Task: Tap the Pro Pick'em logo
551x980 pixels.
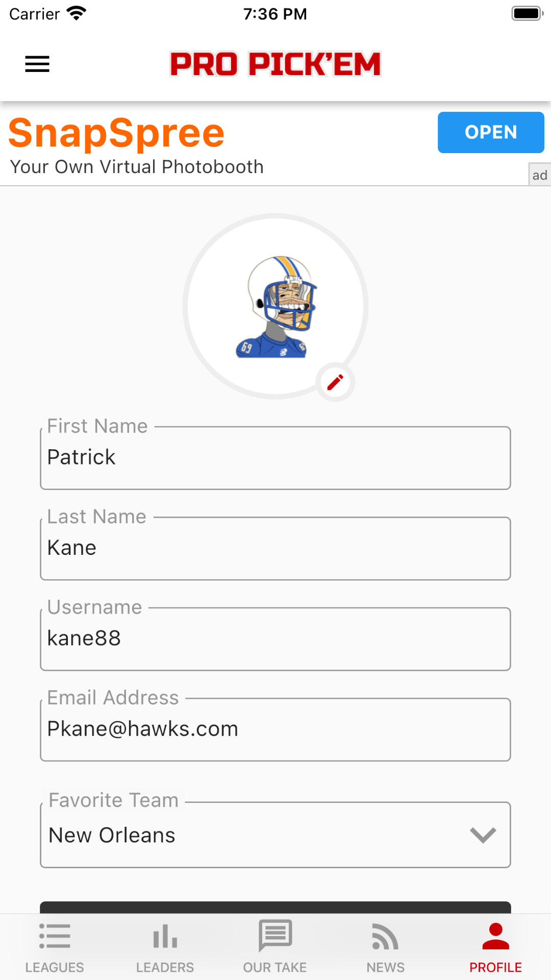Action: coord(275,64)
